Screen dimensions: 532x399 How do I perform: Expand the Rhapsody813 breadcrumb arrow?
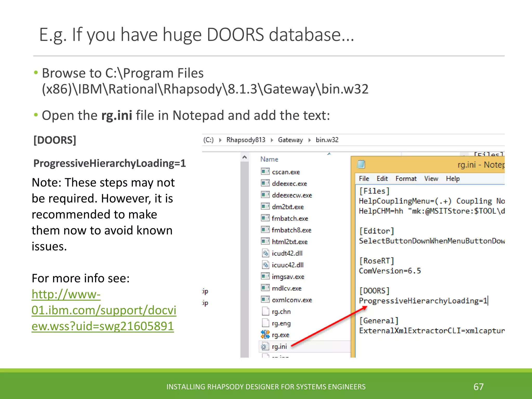(272, 140)
